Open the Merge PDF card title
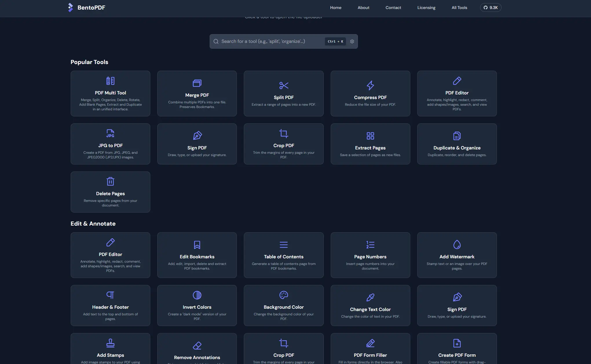The width and height of the screenshot is (591, 364). 197,95
